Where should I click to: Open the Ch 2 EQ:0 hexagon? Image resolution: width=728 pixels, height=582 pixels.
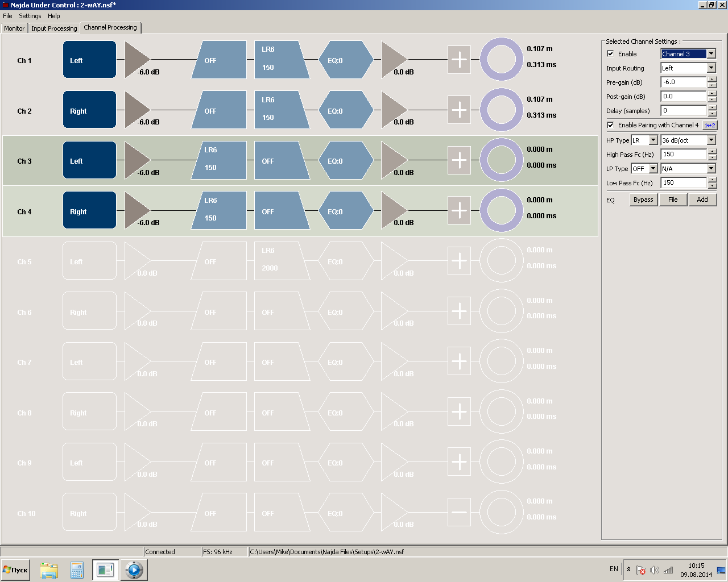pos(346,110)
